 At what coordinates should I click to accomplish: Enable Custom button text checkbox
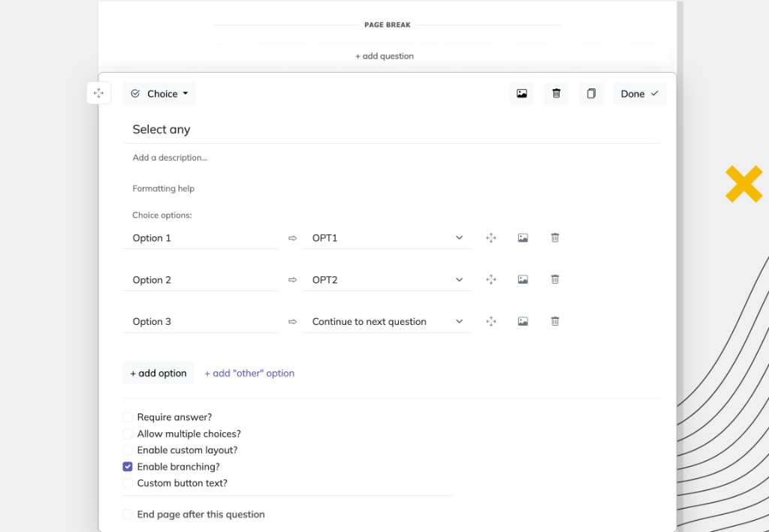point(128,483)
